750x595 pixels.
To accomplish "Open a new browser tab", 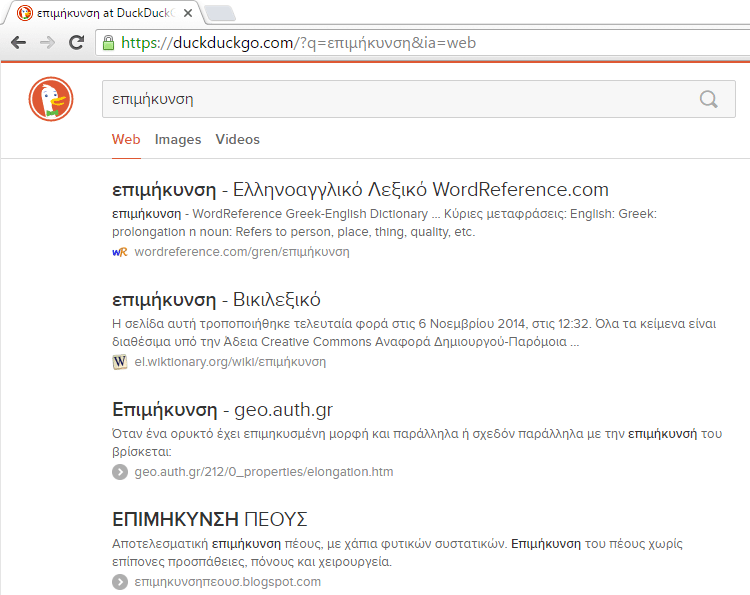I will pos(220,13).
